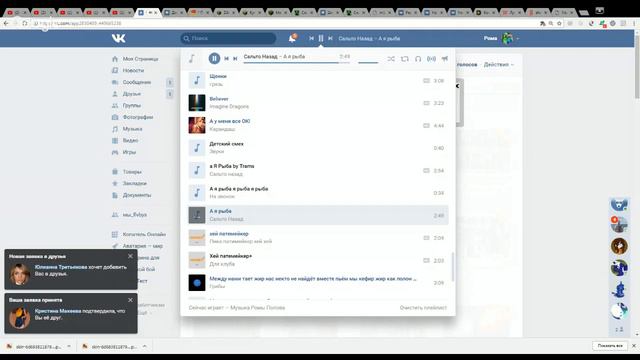This screenshot has width=640, height=360.
Task: Open Новости in sidebar
Action: pyautogui.click(x=133, y=71)
